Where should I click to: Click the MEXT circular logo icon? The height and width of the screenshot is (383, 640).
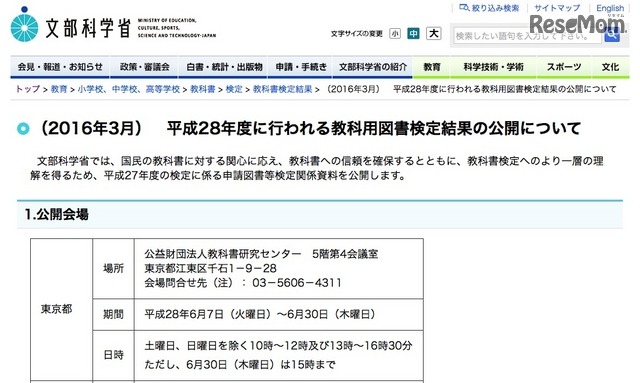pyautogui.click(x=24, y=25)
